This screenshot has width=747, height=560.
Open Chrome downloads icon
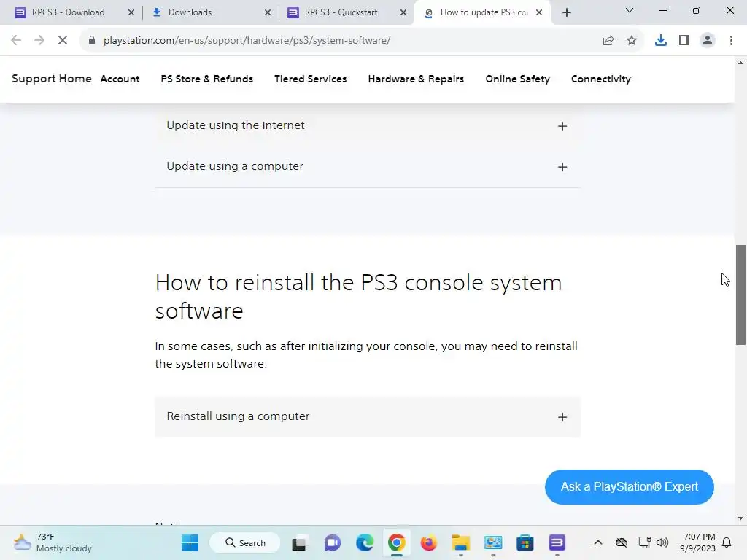(x=660, y=41)
